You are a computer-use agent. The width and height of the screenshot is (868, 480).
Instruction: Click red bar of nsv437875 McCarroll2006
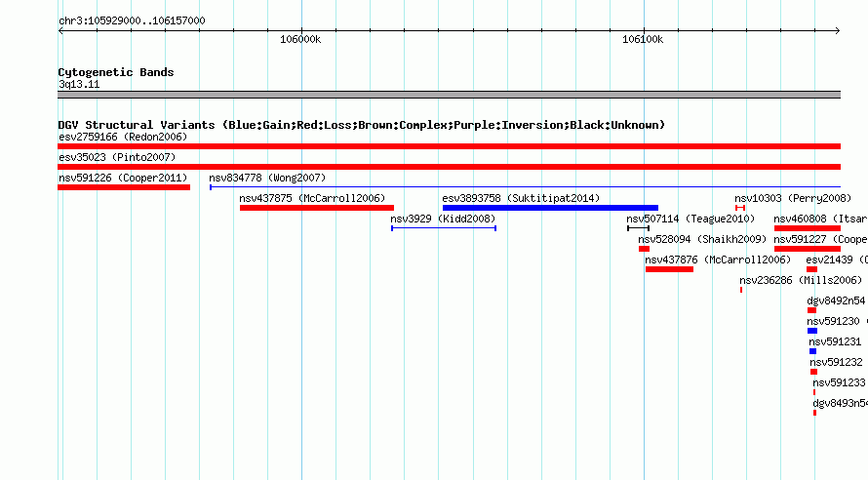point(317,208)
